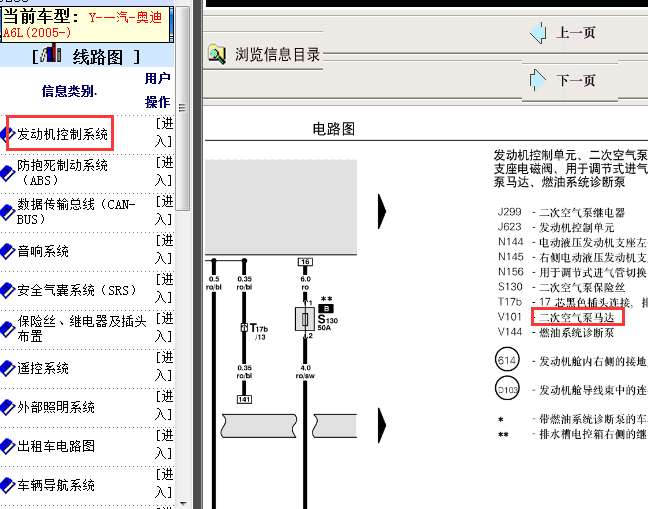648x509 pixels.
Task: Click the circled 614 ground point symbol
Action: click(x=507, y=360)
